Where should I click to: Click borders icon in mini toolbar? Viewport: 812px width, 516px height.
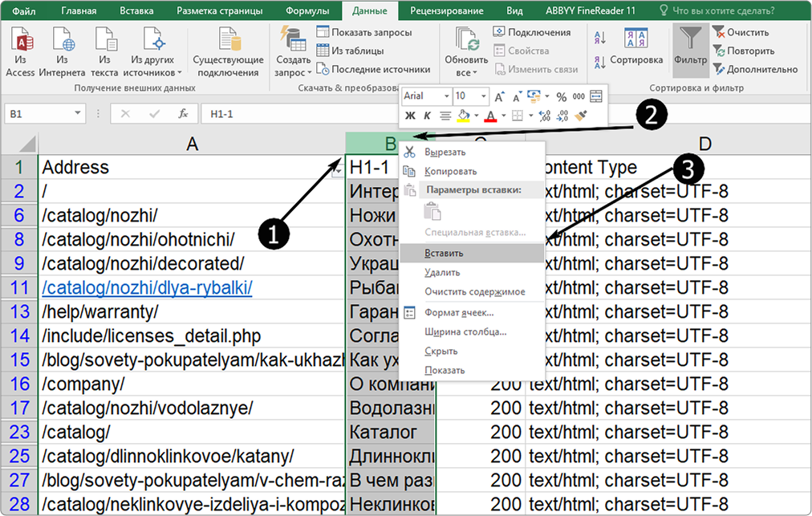click(518, 116)
